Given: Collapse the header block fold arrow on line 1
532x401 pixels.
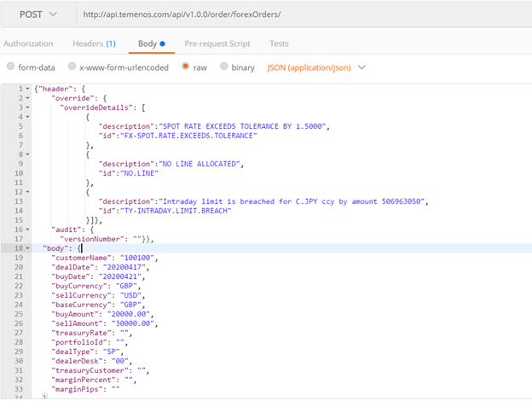Looking at the screenshot, I should [x=28, y=89].
